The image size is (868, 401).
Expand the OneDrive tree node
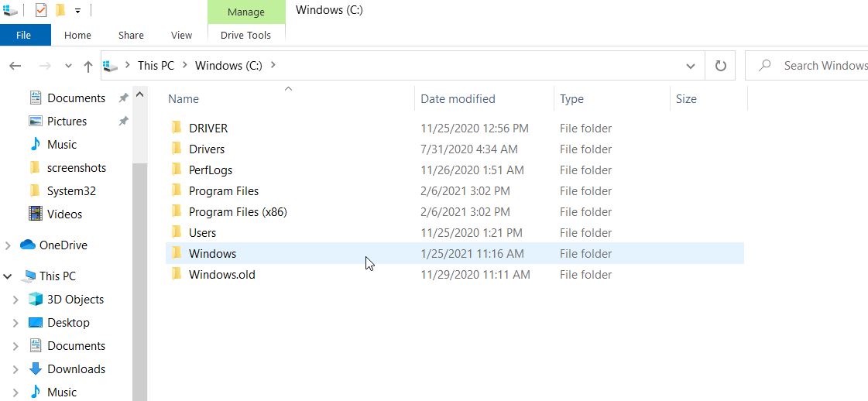click(x=8, y=245)
